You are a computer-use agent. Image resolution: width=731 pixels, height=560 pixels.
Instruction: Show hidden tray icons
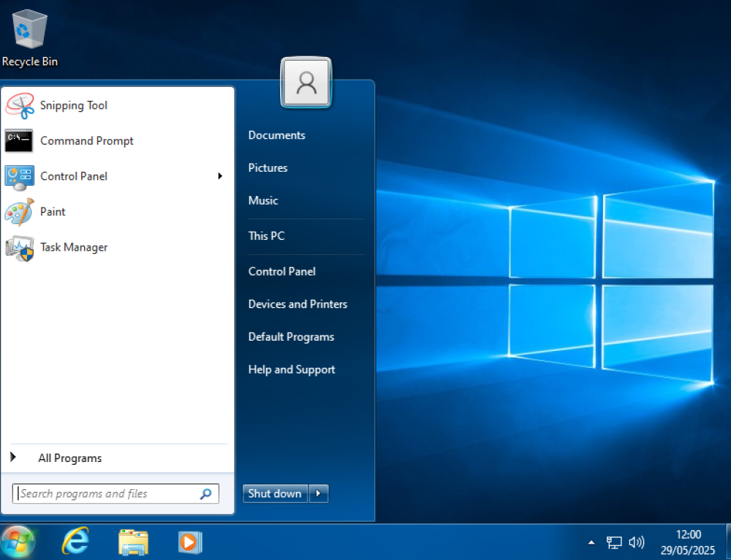(591, 542)
